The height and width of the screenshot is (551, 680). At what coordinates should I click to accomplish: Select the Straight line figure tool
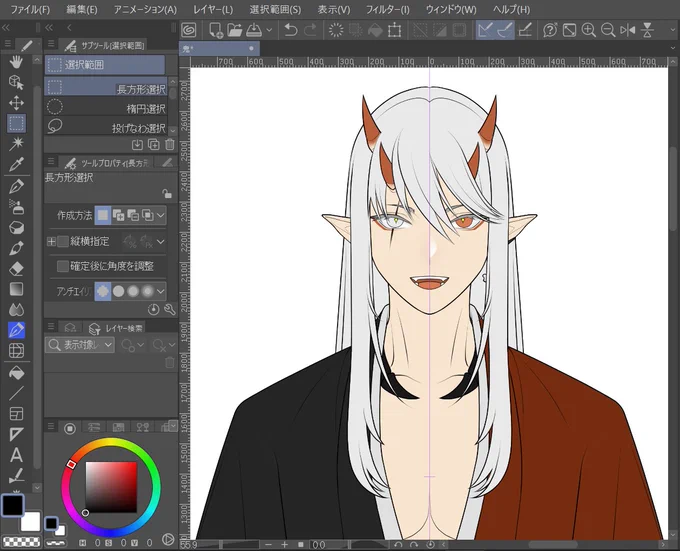pyautogui.click(x=16, y=393)
